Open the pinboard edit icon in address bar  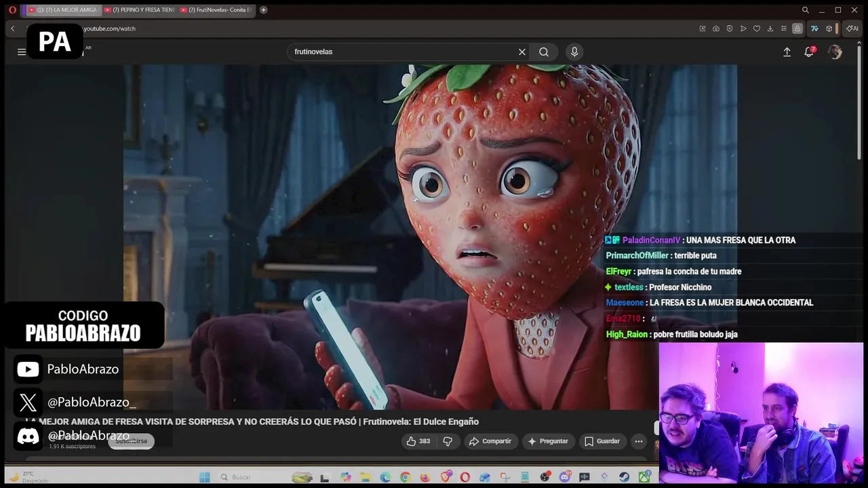(703, 28)
